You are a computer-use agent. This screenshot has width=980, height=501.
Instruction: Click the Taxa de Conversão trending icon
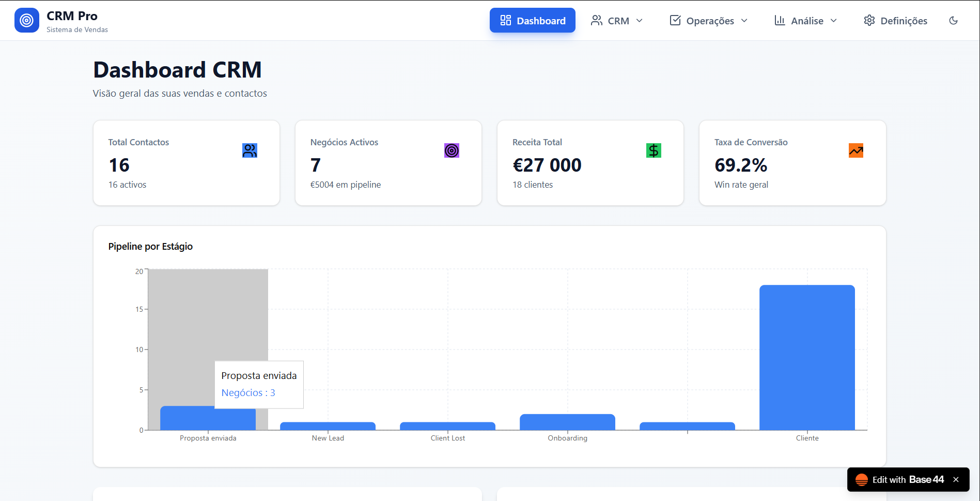point(856,150)
